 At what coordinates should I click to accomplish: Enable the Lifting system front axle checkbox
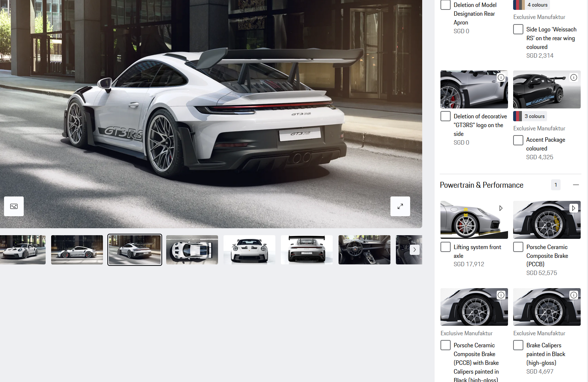[446, 247]
